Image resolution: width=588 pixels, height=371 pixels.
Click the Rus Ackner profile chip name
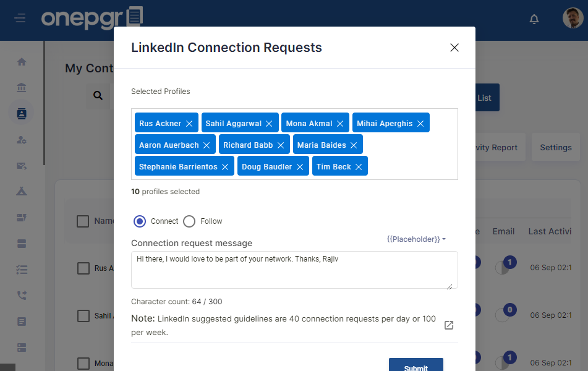pos(160,124)
